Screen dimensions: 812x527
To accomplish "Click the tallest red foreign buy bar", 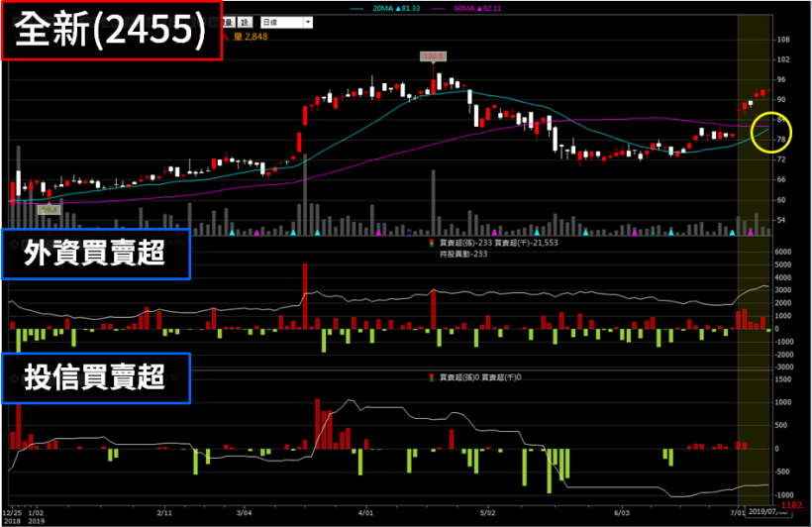I will [305, 296].
